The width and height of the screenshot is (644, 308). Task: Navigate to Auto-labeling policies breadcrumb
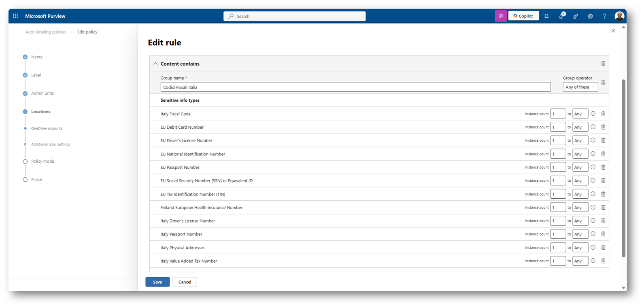click(x=46, y=32)
